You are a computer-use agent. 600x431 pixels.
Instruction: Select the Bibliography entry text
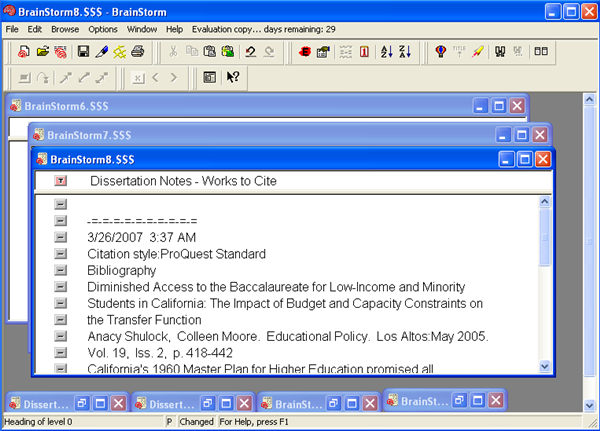tap(122, 271)
